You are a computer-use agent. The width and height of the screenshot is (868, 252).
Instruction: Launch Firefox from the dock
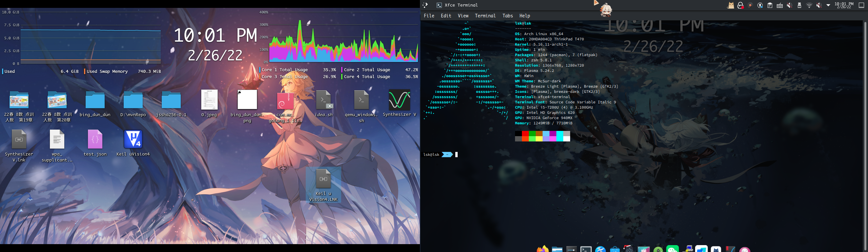pyautogui.click(x=543, y=249)
